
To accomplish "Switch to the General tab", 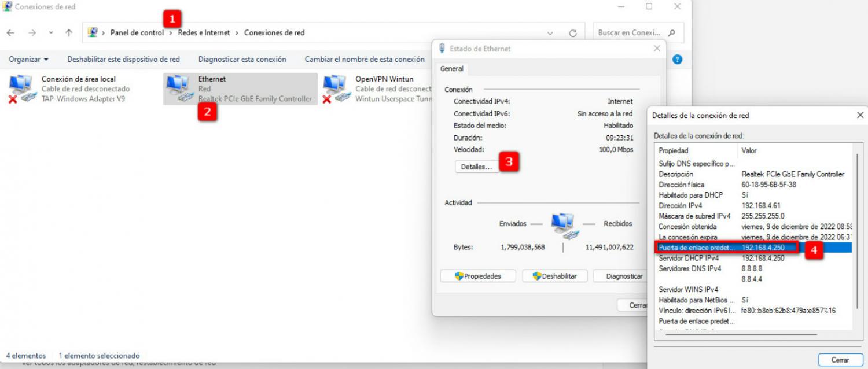I will (x=451, y=68).
